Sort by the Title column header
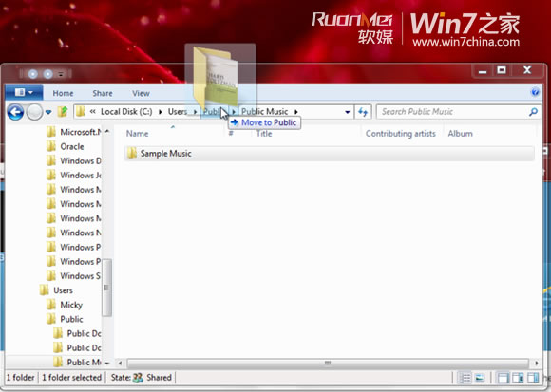 (264, 134)
